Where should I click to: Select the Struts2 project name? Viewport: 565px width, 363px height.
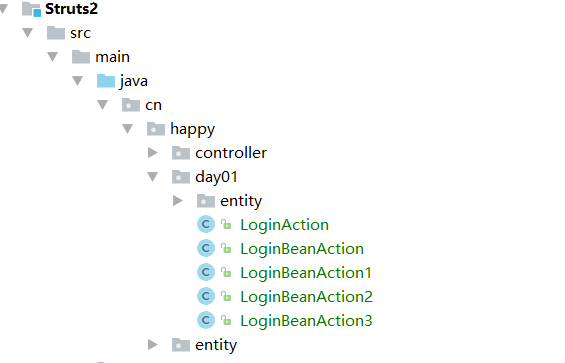[71, 9]
